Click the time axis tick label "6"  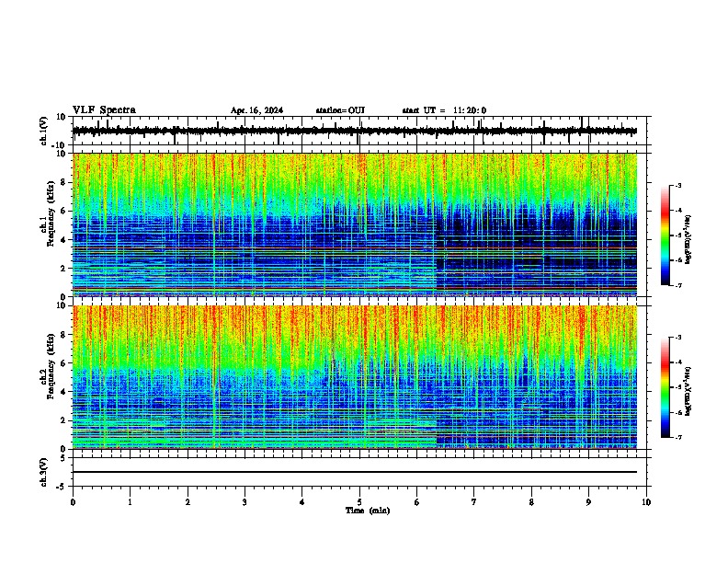[x=417, y=502]
